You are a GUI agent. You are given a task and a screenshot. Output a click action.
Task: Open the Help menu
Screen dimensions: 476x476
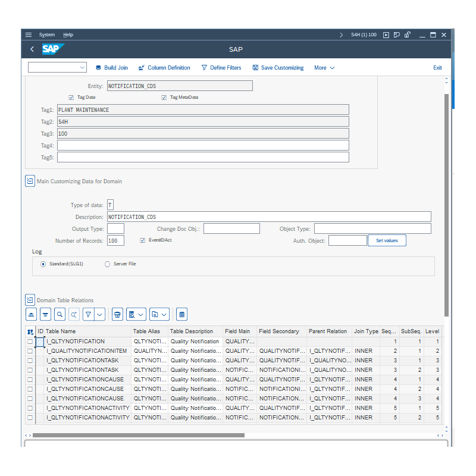(68, 35)
